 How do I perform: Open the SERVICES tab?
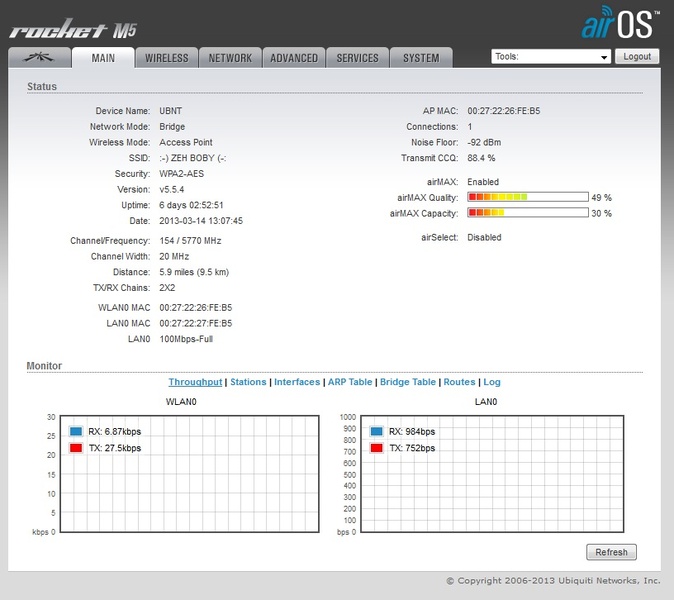click(358, 58)
